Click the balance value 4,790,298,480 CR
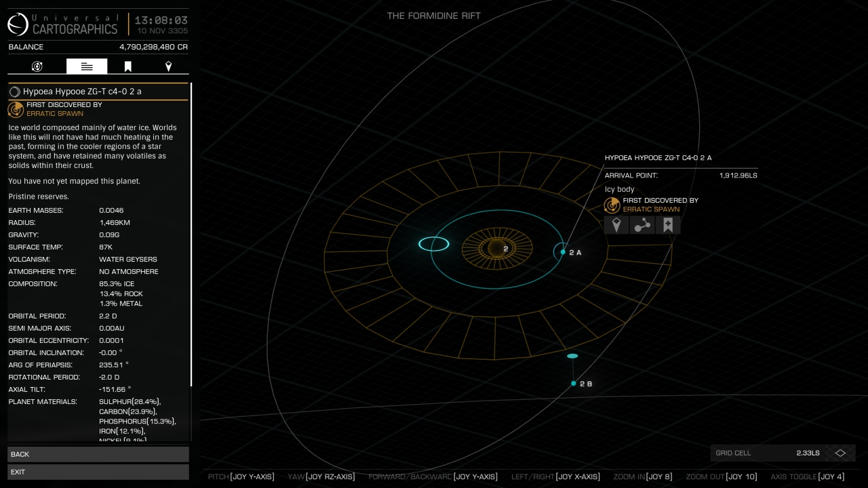Image resolution: width=868 pixels, height=488 pixels. click(x=153, y=47)
